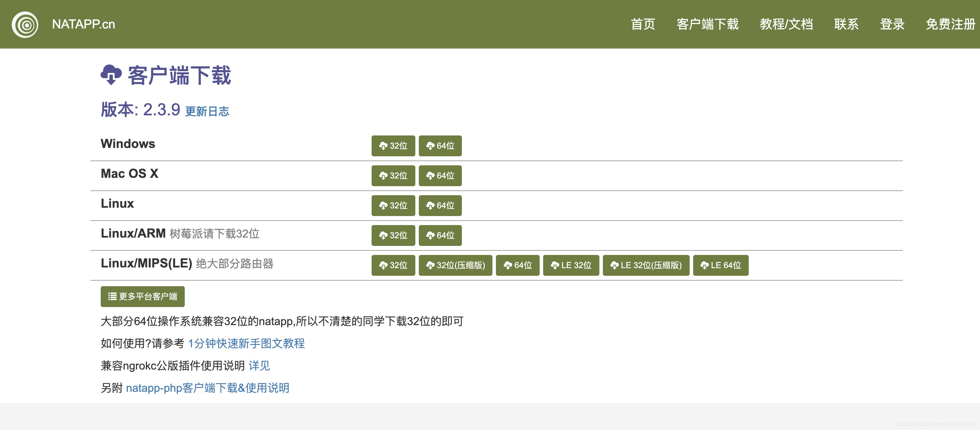Open 免费注册 navigation item
980x430 pixels.
(x=950, y=24)
